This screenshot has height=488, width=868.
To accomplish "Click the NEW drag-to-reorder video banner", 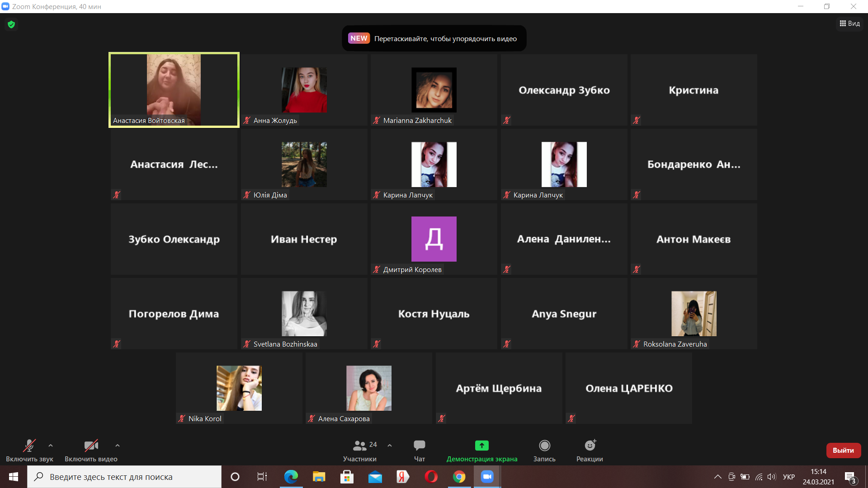I will (434, 38).
